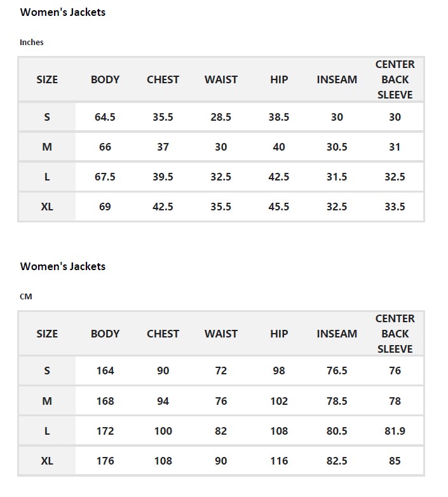Click the 33.5 sleeve value for size XL

coord(395,207)
